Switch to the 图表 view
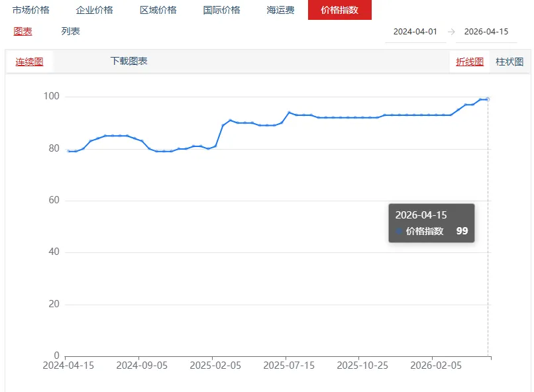 point(23,31)
